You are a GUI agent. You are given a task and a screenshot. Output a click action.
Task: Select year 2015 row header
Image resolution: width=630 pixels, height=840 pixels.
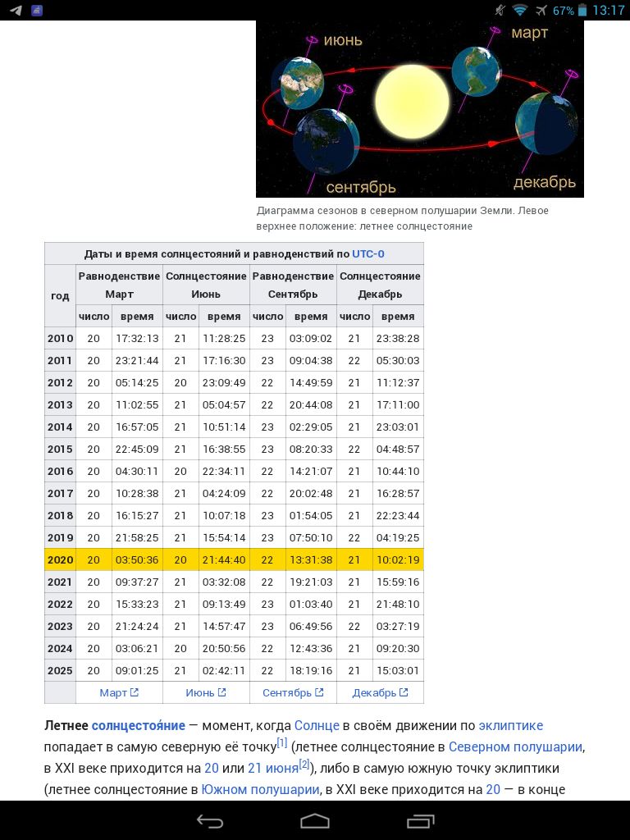(x=60, y=450)
